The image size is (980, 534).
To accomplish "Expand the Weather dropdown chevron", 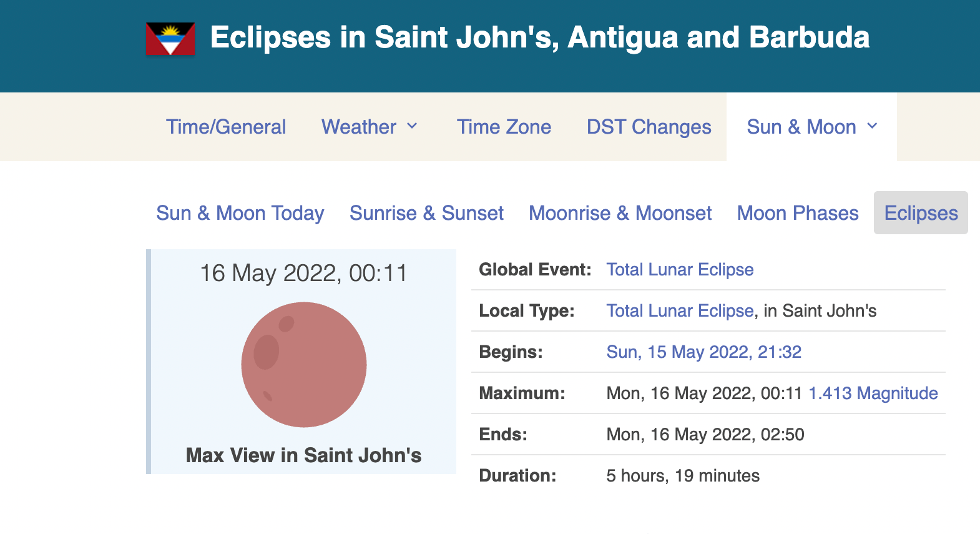I will pos(412,126).
